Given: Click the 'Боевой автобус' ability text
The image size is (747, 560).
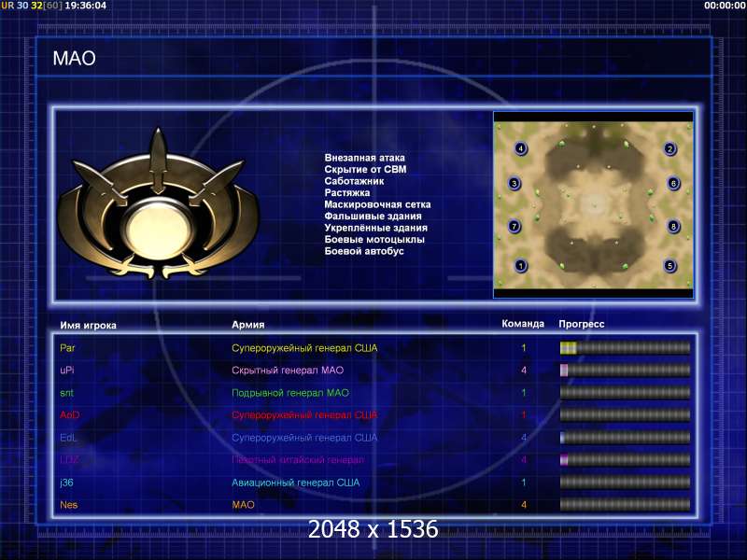Looking at the screenshot, I should pyautogui.click(x=364, y=251).
